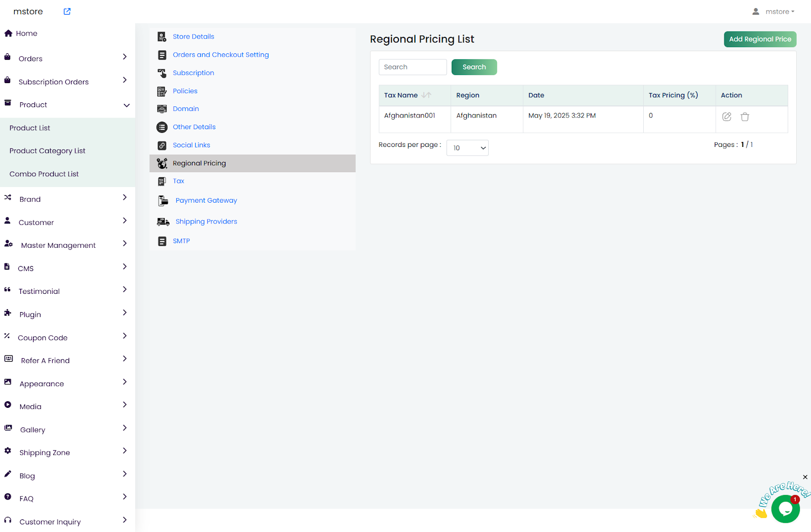Go to Combo Product List

click(44, 174)
